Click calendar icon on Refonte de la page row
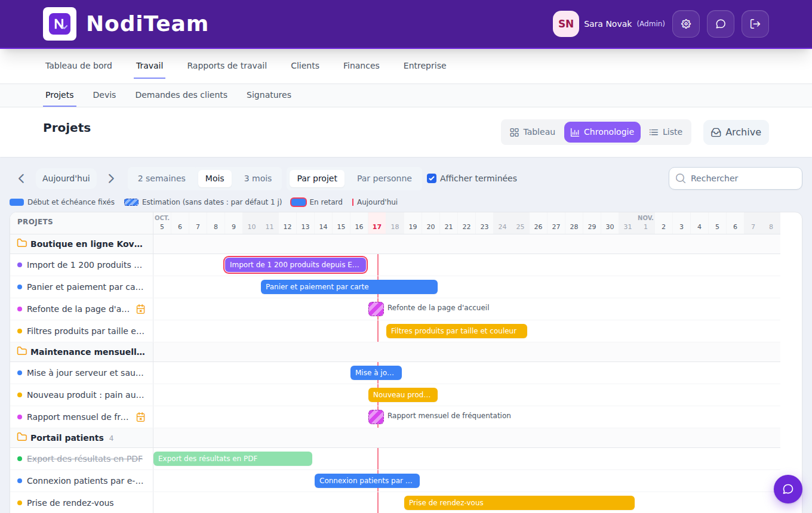Screen dimensions: 812x513 coord(141,309)
